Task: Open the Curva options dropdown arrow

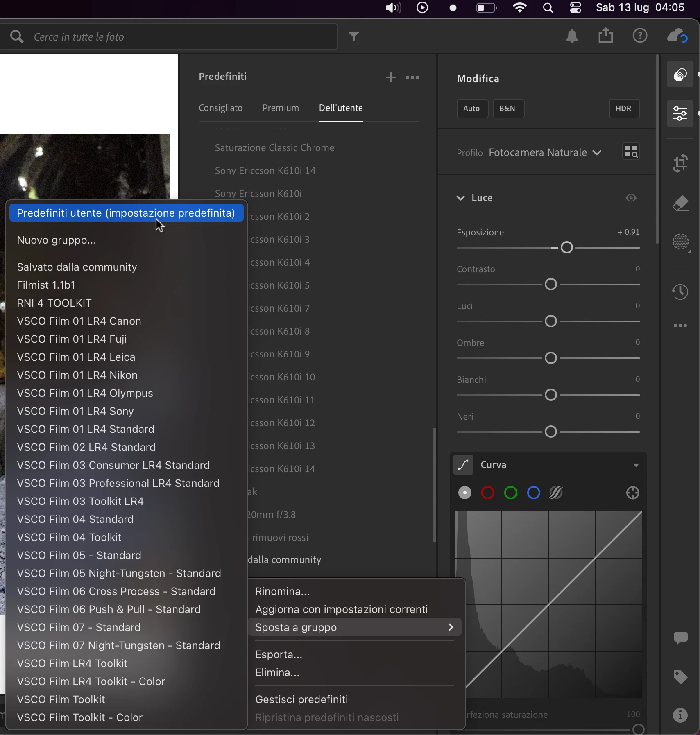Action: click(636, 466)
